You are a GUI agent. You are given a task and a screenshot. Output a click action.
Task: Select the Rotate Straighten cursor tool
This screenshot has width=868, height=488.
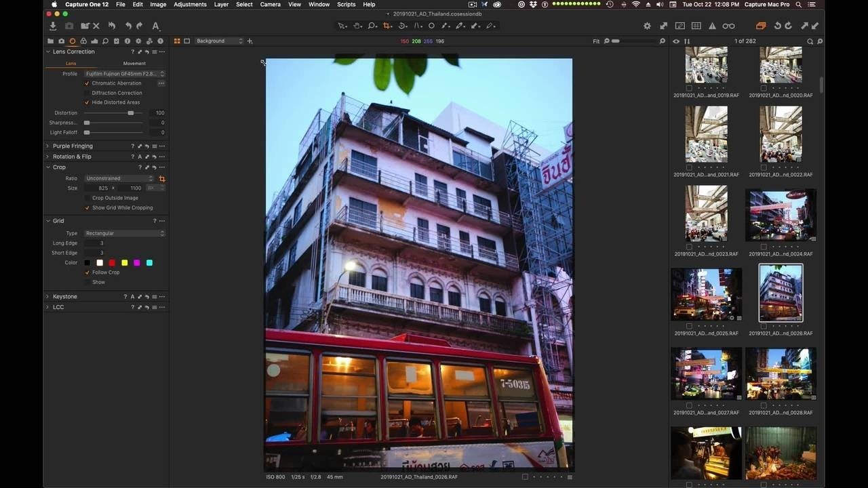[x=403, y=26]
